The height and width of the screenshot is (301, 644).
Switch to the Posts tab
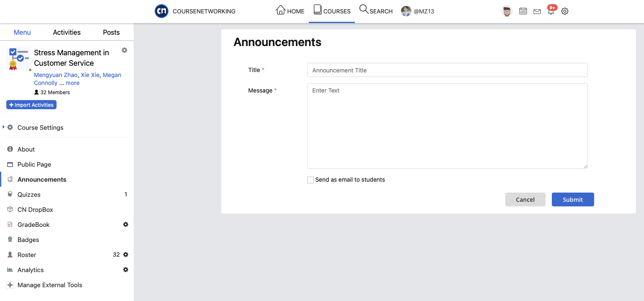111,32
